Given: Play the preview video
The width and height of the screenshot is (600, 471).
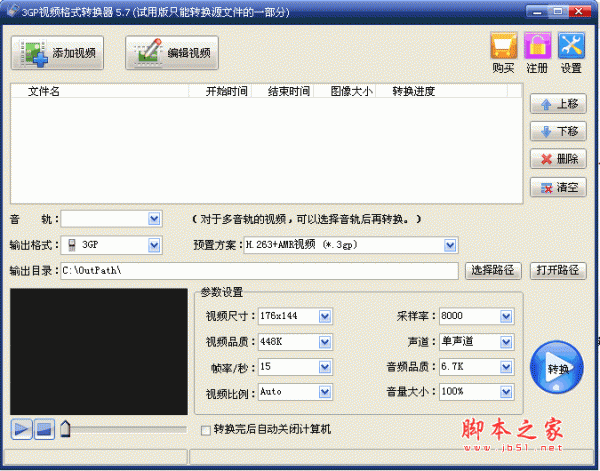Looking at the screenshot, I should tap(21, 429).
